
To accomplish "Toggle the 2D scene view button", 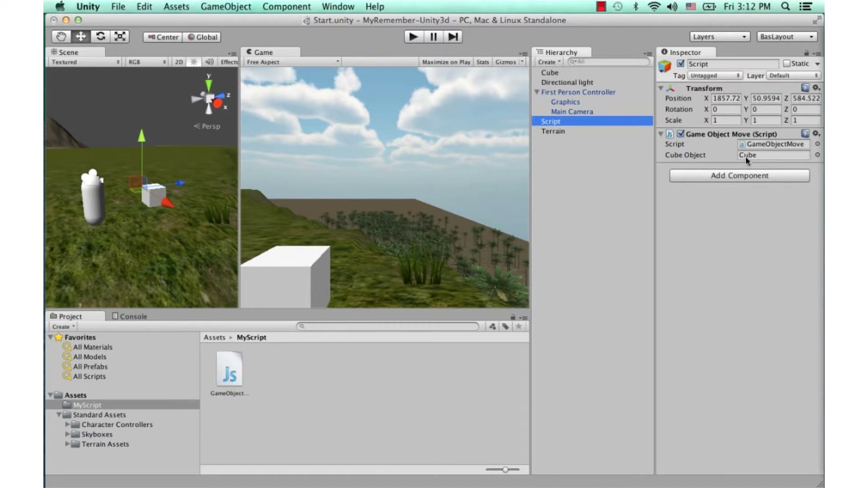I will pos(179,62).
